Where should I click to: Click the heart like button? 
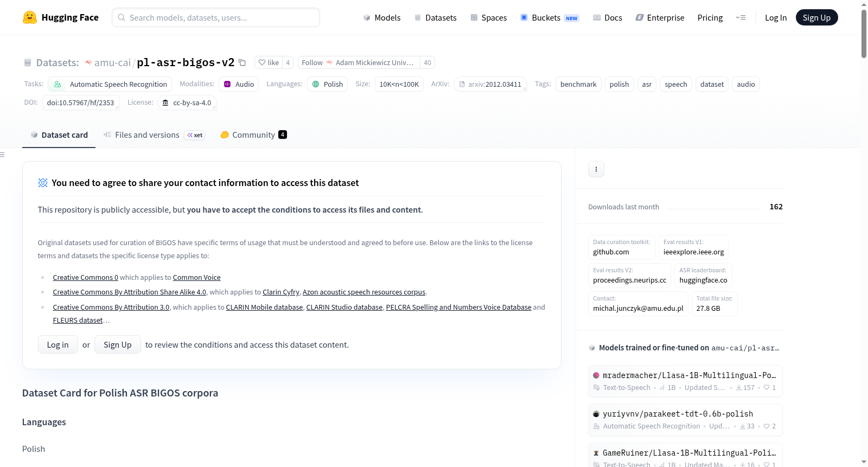pyautogui.click(x=269, y=62)
